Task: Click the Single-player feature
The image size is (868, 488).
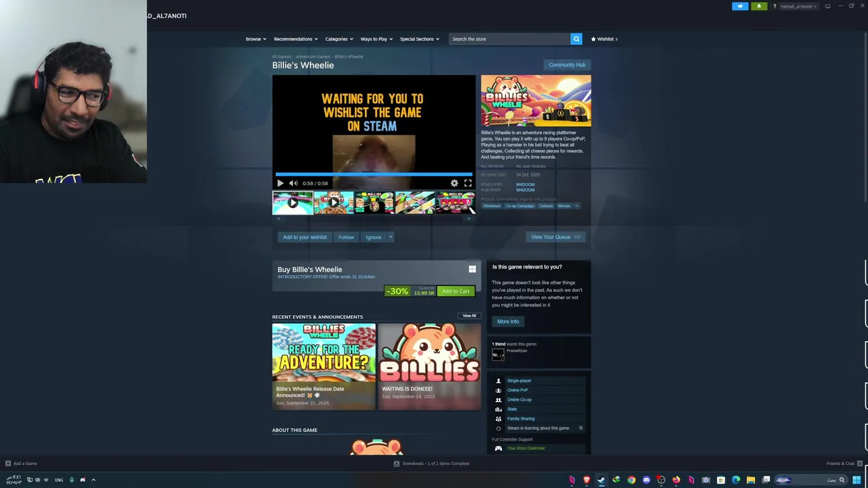Action: click(519, 381)
